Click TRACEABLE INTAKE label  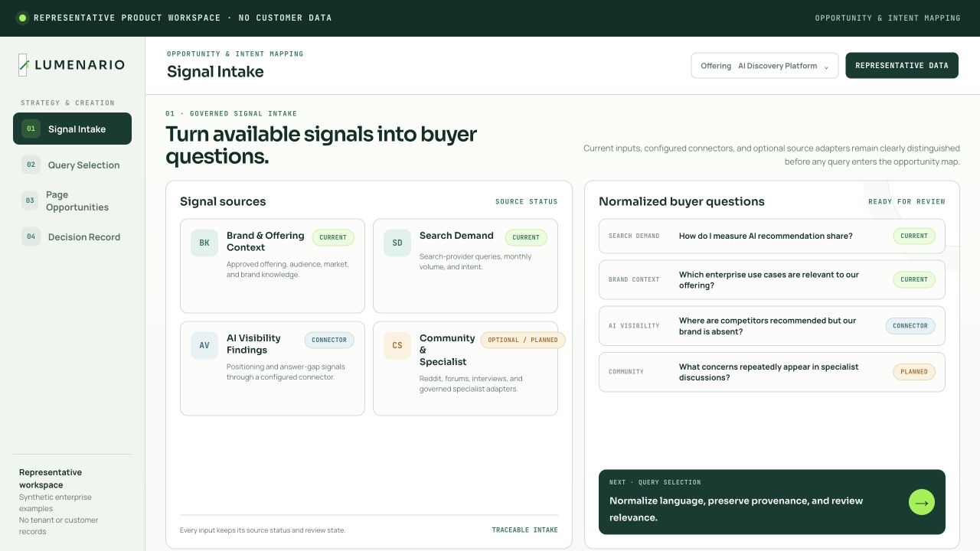pos(525,530)
